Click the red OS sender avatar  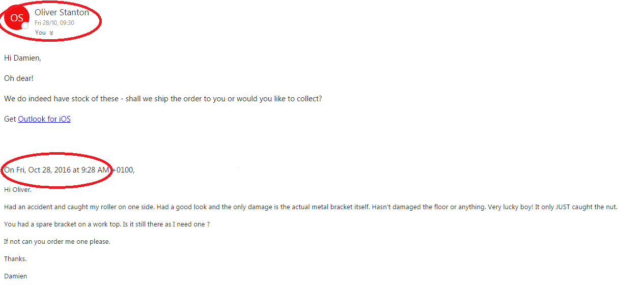pyautogui.click(x=17, y=18)
